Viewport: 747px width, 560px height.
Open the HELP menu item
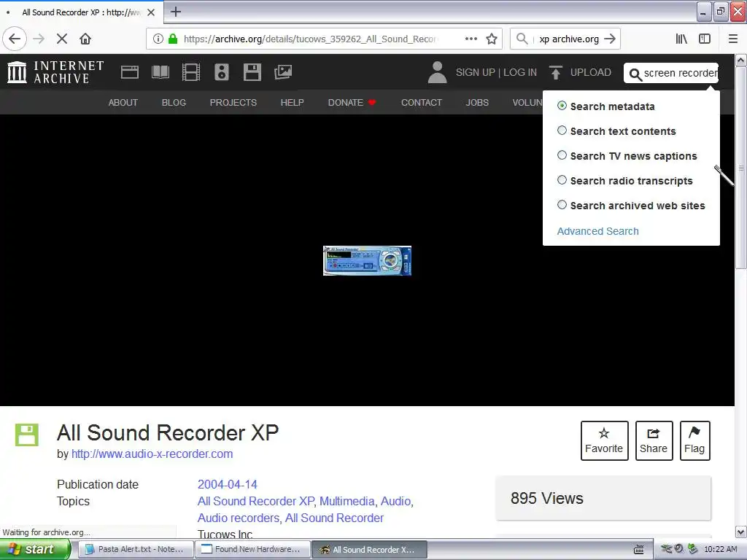pyautogui.click(x=292, y=102)
